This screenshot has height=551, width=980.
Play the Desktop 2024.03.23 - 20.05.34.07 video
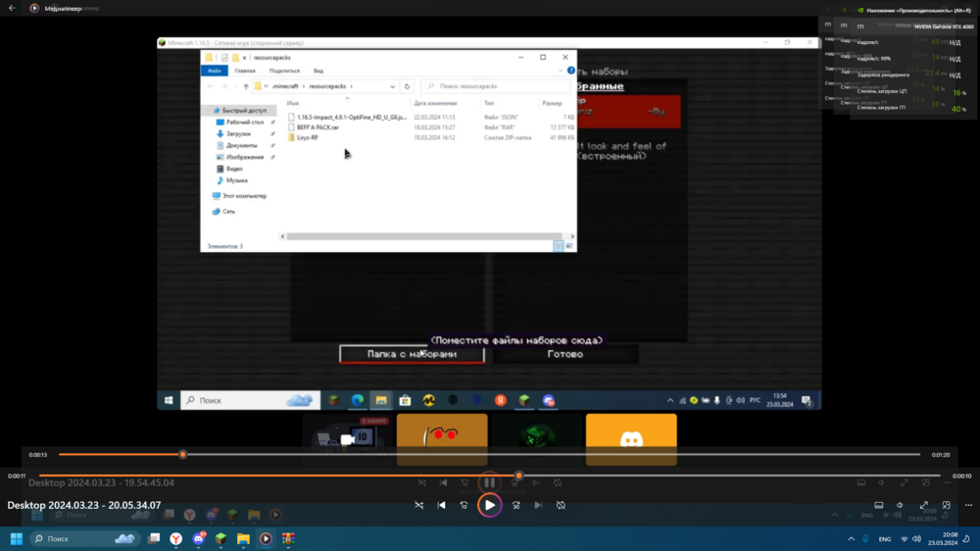489,505
